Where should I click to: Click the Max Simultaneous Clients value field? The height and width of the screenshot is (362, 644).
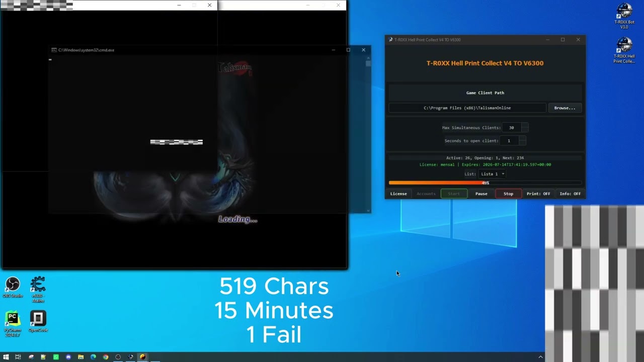(512, 128)
